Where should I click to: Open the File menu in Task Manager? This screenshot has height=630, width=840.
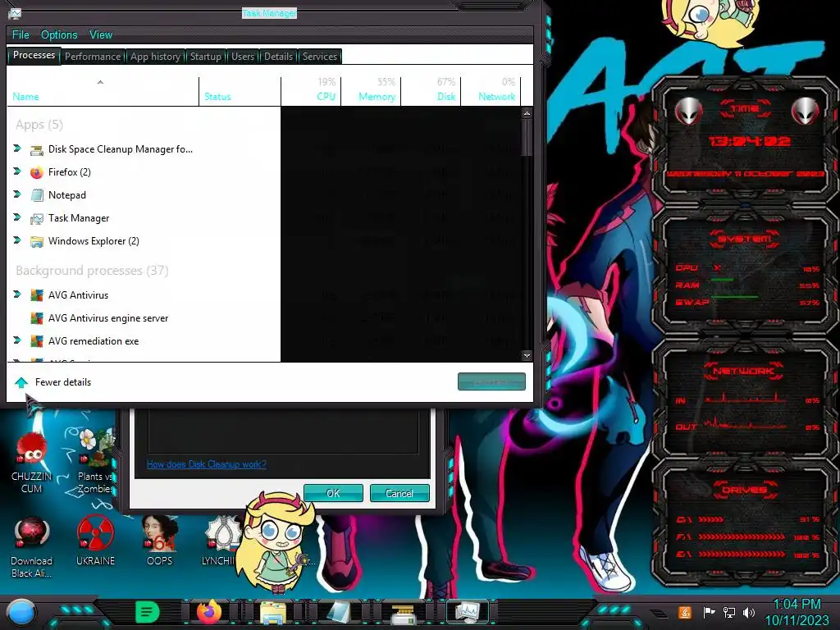pyautogui.click(x=21, y=34)
